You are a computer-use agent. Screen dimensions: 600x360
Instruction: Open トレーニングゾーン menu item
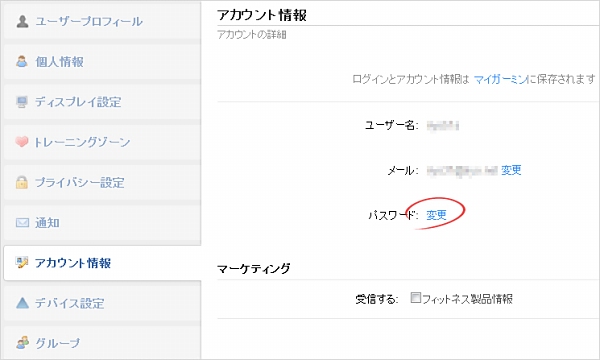(x=102, y=142)
